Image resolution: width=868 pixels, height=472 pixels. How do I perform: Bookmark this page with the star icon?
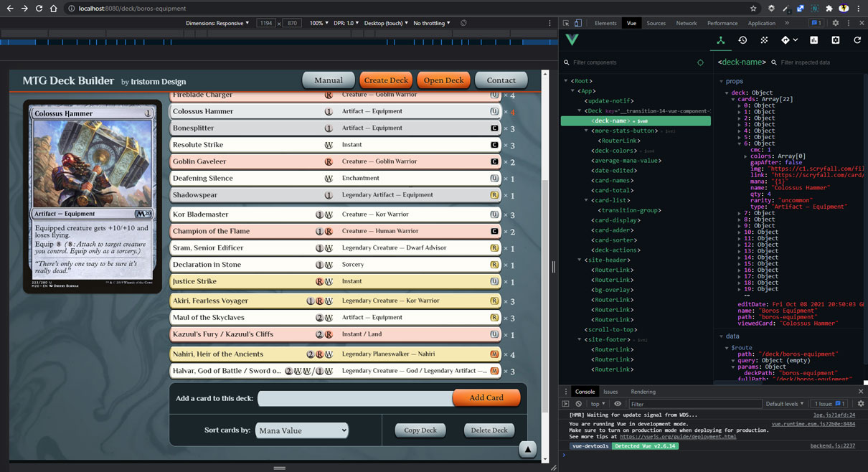pyautogui.click(x=753, y=9)
